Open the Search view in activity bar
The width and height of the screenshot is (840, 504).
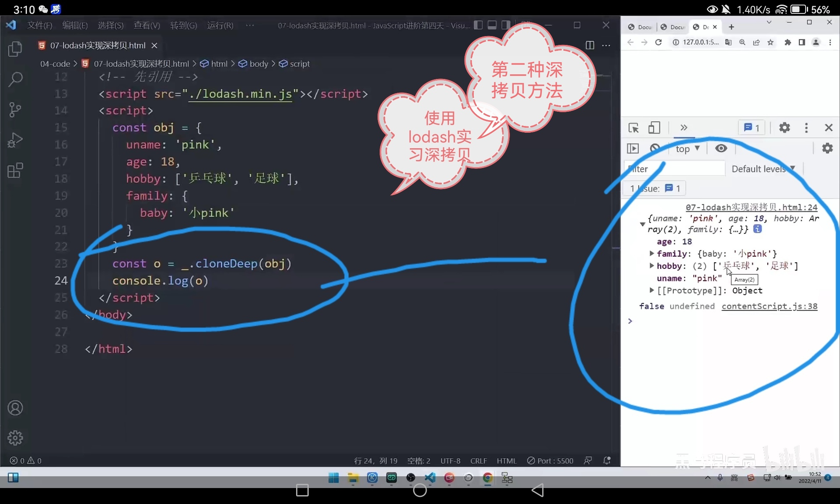click(15, 79)
